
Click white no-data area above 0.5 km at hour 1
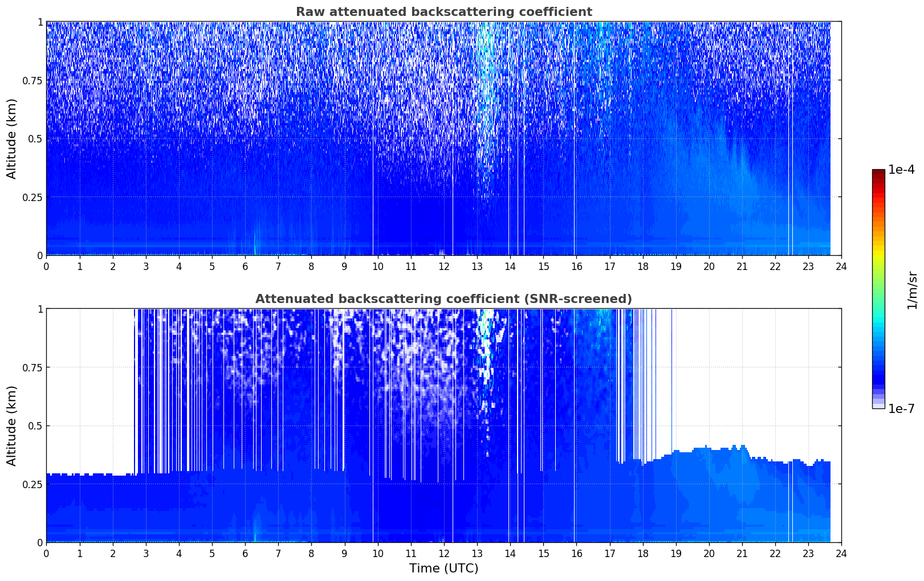tap(80, 370)
